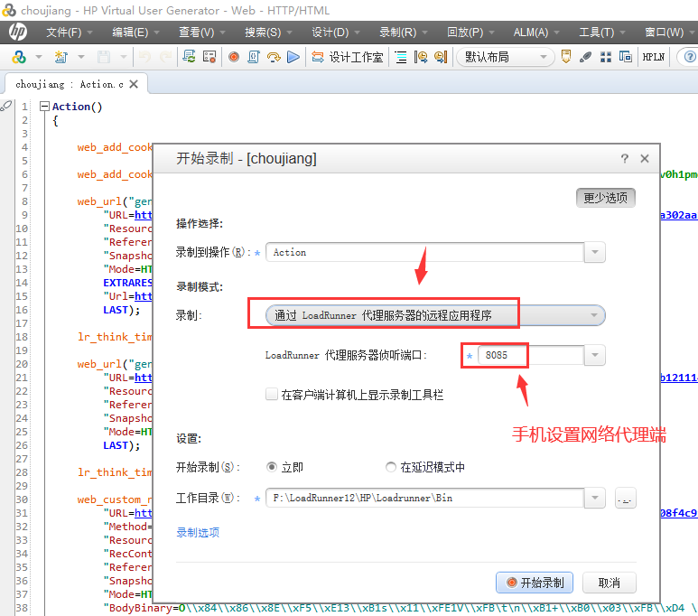Open the ALM(A) menu
The width and height of the screenshot is (698, 616).
tap(535, 33)
